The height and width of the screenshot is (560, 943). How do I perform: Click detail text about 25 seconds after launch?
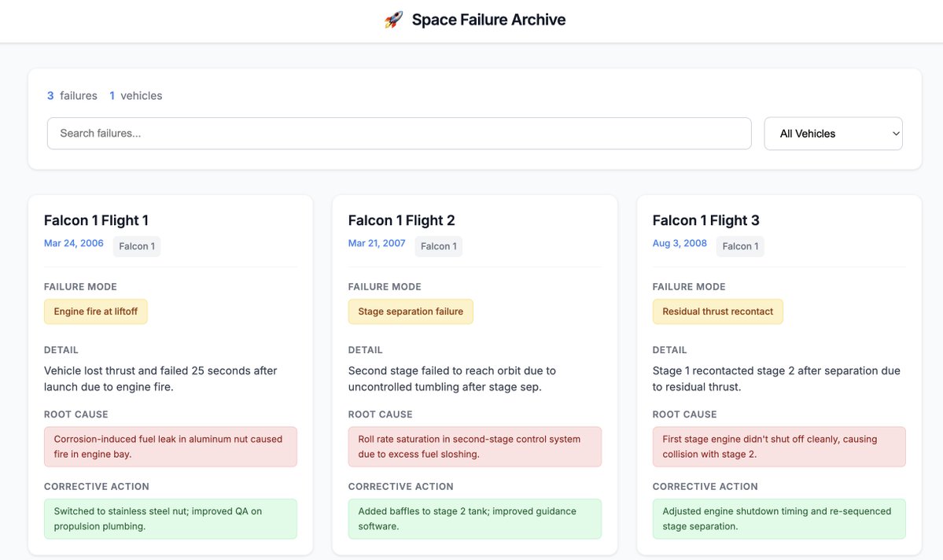[x=160, y=379]
